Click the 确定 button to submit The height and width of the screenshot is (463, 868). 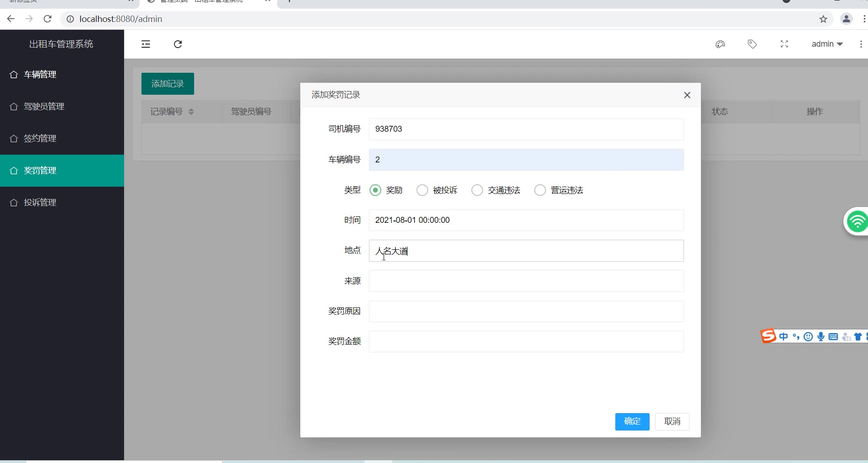[x=632, y=422]
